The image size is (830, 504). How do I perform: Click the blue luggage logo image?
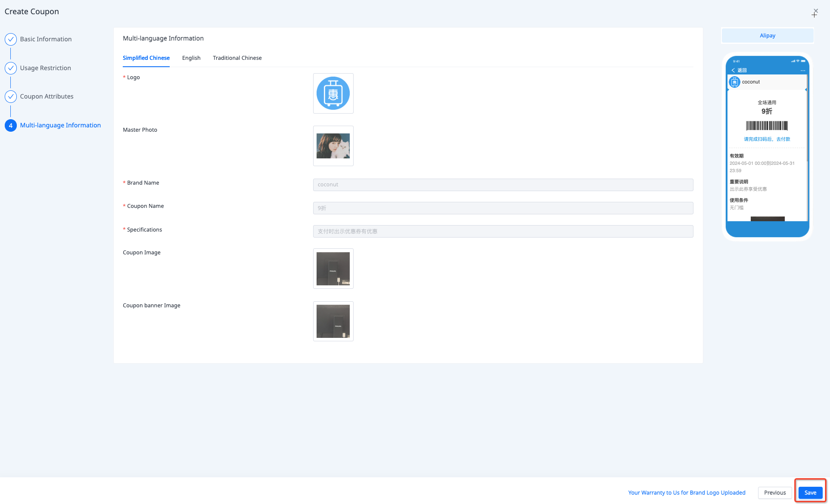point(333,93)
